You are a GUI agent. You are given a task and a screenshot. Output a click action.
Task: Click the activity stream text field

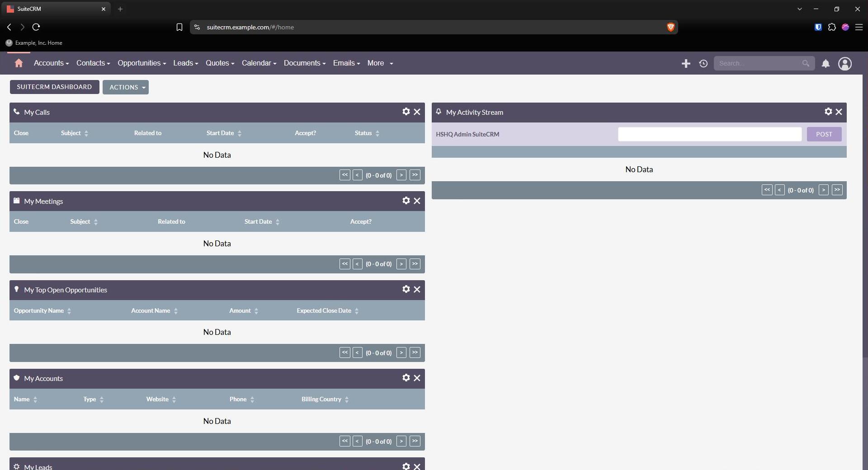click(710, 134)
